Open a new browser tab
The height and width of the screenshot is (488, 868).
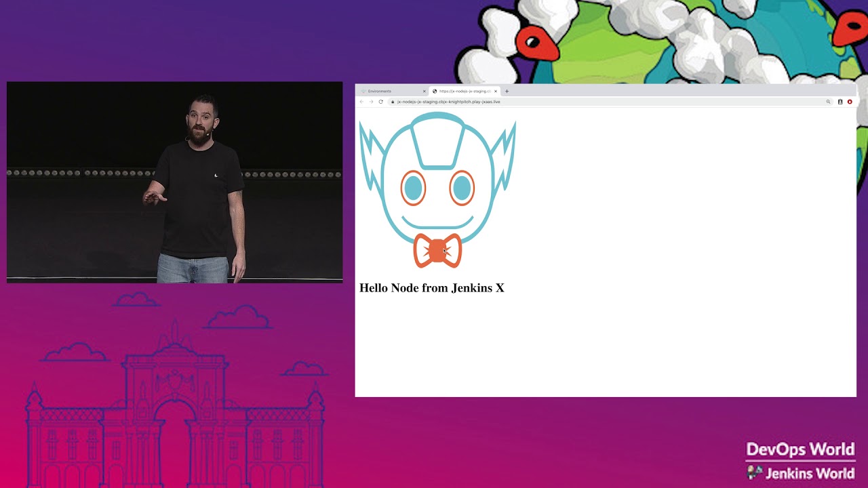tap(507, 91)
